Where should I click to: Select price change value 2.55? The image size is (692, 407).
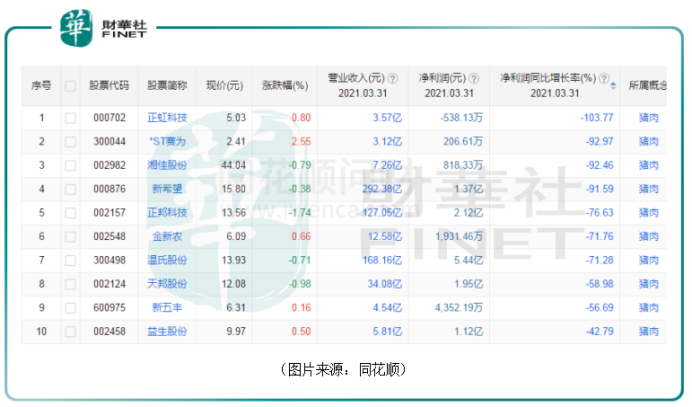point(301,142)
